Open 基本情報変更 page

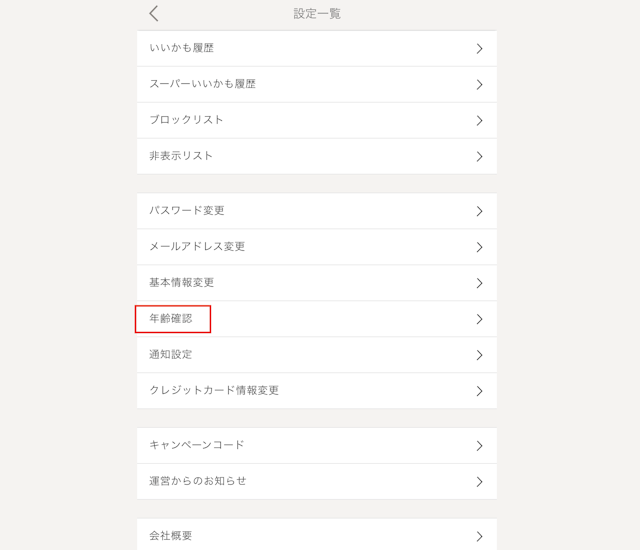182,283
